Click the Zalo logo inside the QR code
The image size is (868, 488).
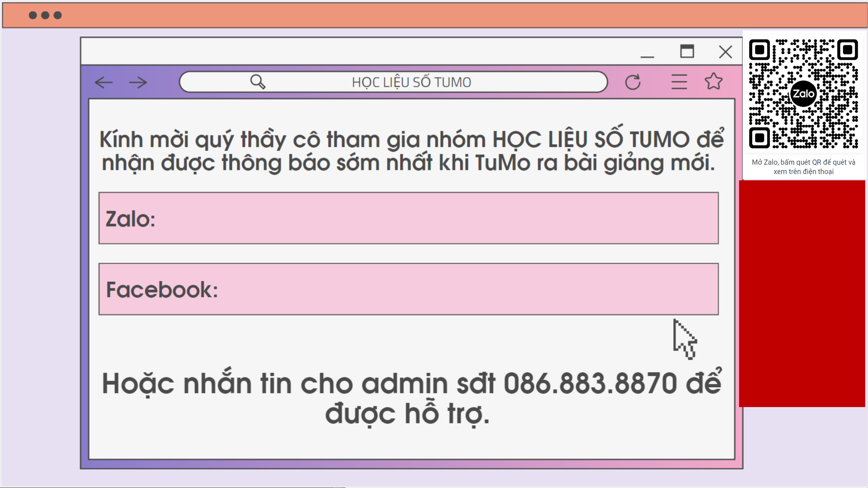coord(803,94)
